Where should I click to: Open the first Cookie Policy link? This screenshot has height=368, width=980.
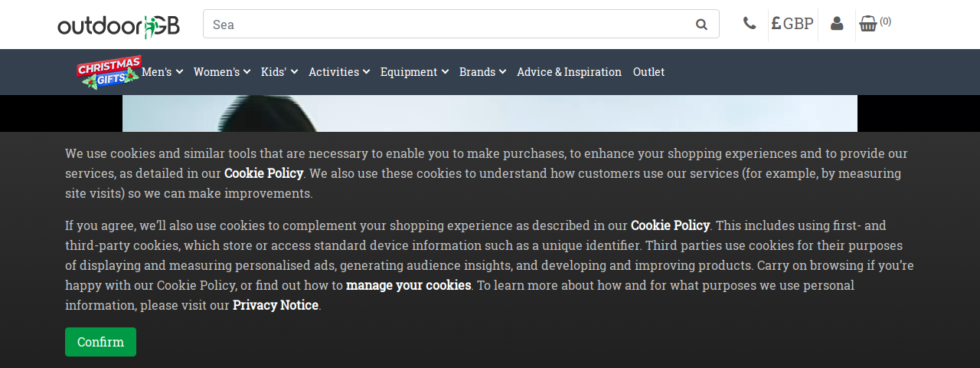coord(263,173)
